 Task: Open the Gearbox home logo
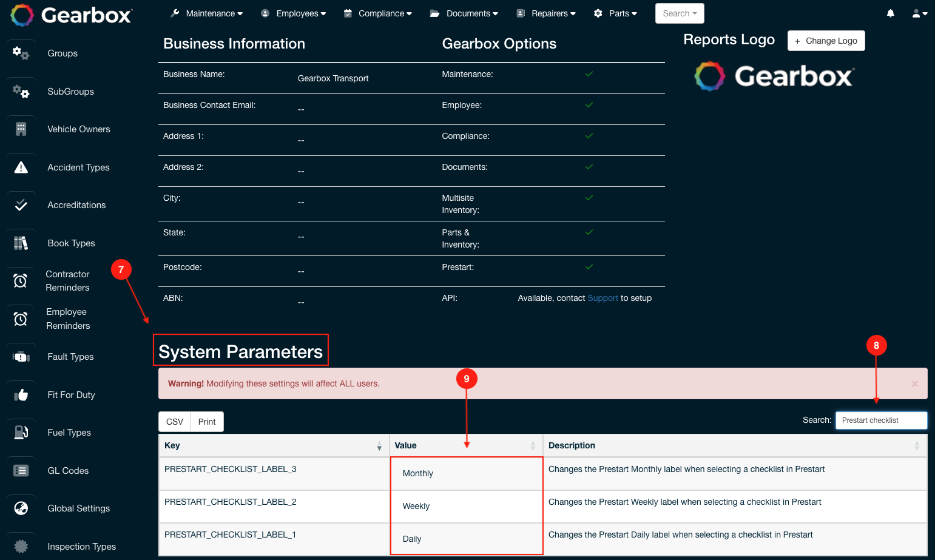(x=72, y=15)
